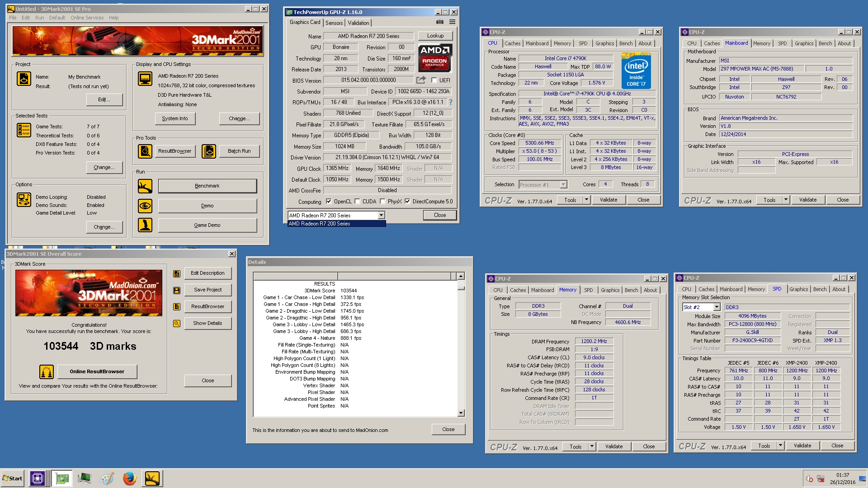Click the Intel Core i7 logo in CPU-Z
The width and height of the screenshot is (868, 488).
tap(636, 71)
